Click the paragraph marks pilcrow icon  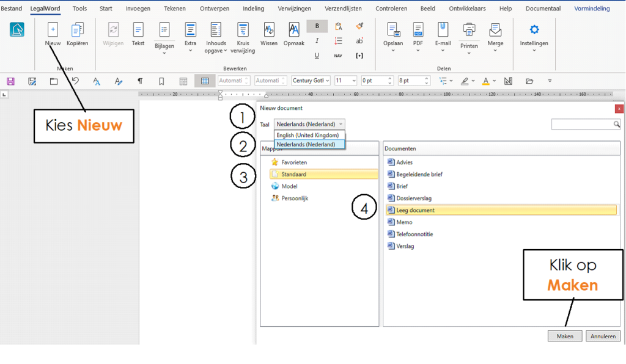pos(140,81)
